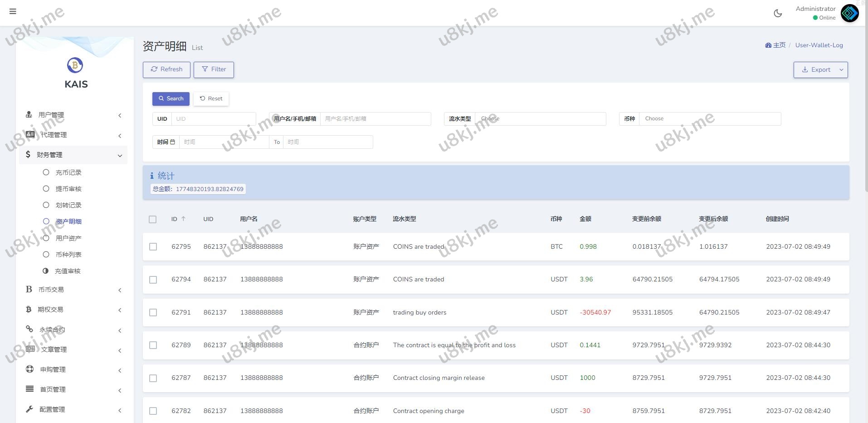Viewport: 868px width, 423px height.
Task: Click the ID column sort arrow
Action: pyautogui.click(x=183, y=219)
